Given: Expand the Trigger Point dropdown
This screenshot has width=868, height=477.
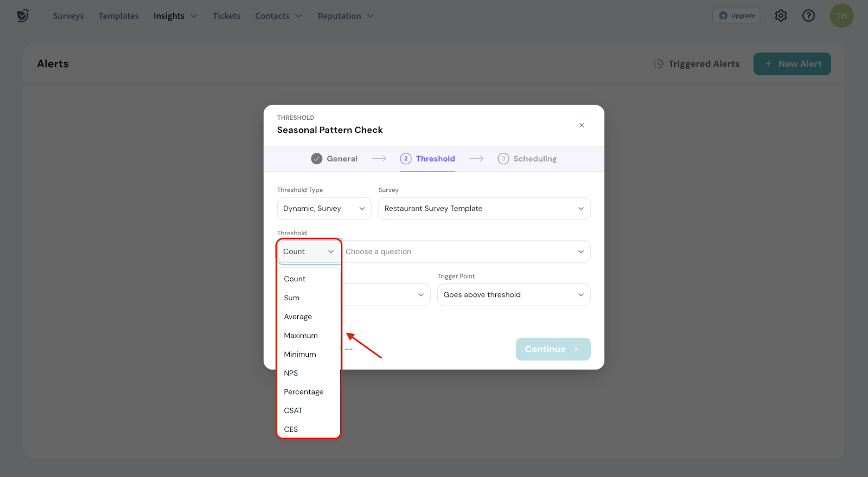Looking at the screenshot, I should [x=513, y=295].
